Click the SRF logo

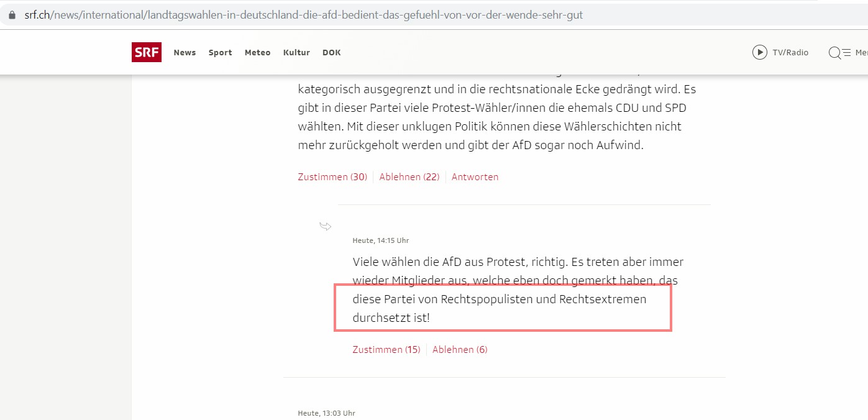147,52
